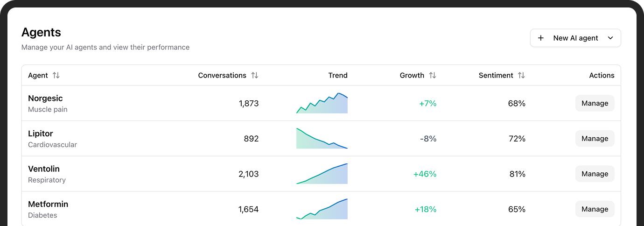
Task: Click the Ventolin agent name
Action: pos(44,169)
